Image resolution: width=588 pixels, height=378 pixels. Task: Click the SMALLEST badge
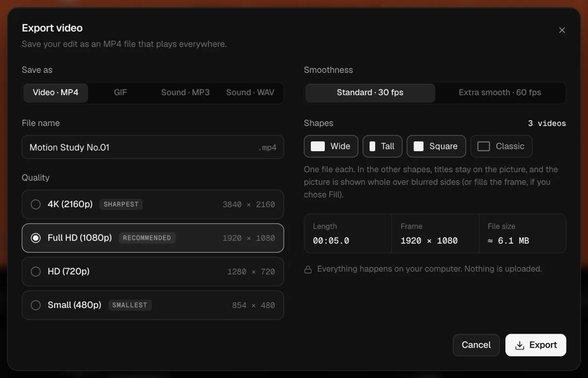pos(130,305)
